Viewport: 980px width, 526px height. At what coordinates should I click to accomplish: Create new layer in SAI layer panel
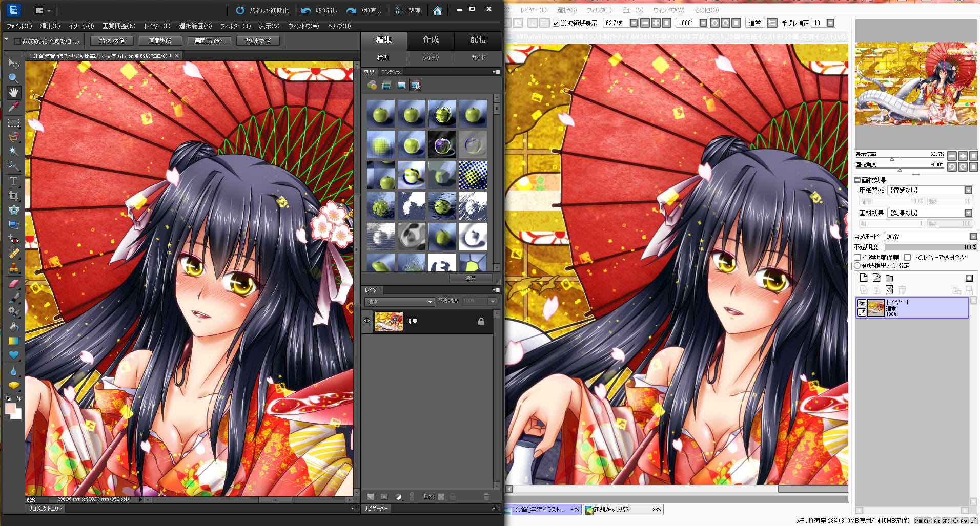(864, 278)
